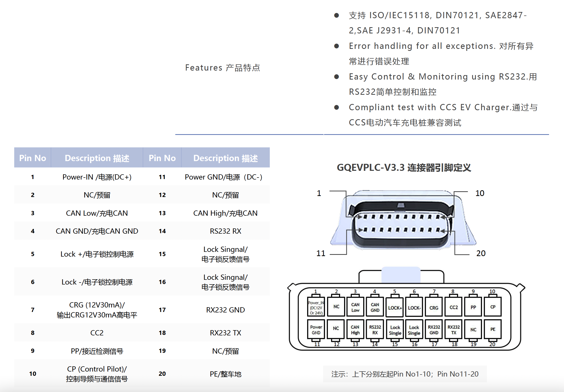This screenshot has height=392, width=564.
Task: Click the CP pin box in connector diagram
Action: click(493, 307)
